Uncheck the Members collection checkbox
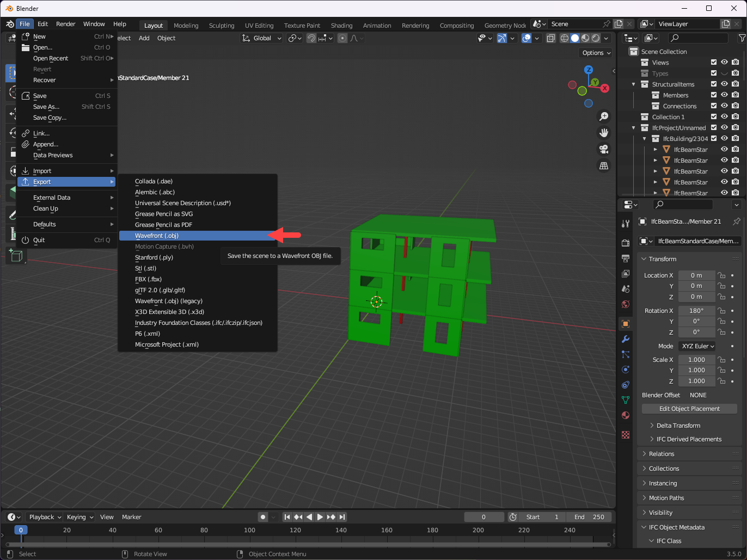 (x=714, y=95)
